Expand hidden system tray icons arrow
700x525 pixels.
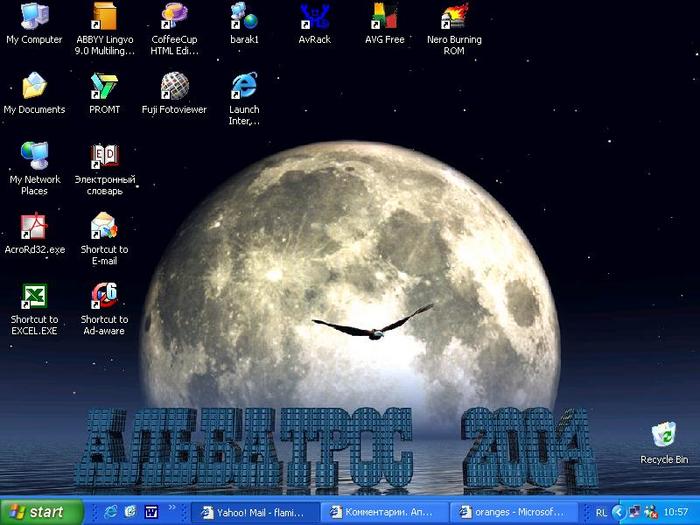(618, 512)
